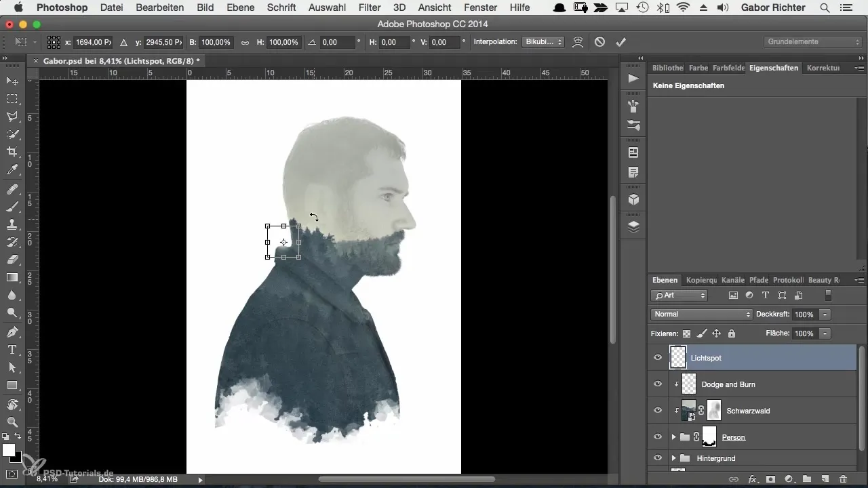Open the 3D panel cube icon
This screenshot has width=868, height=488.
pyautogui.click(x=633, y=199)
